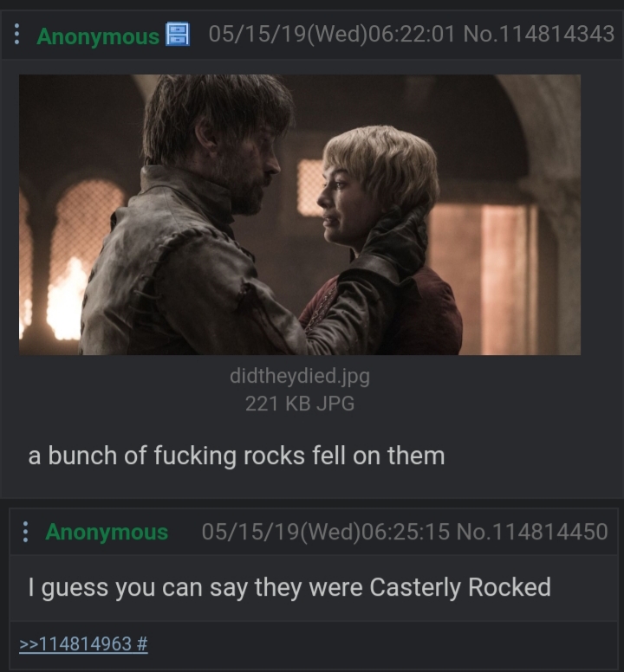Image resolution: width=624 pixels, height=672 pixels.
Task: Click the 221 KB JPG file info
Action: pyautogui.click(x=300, y=404)
